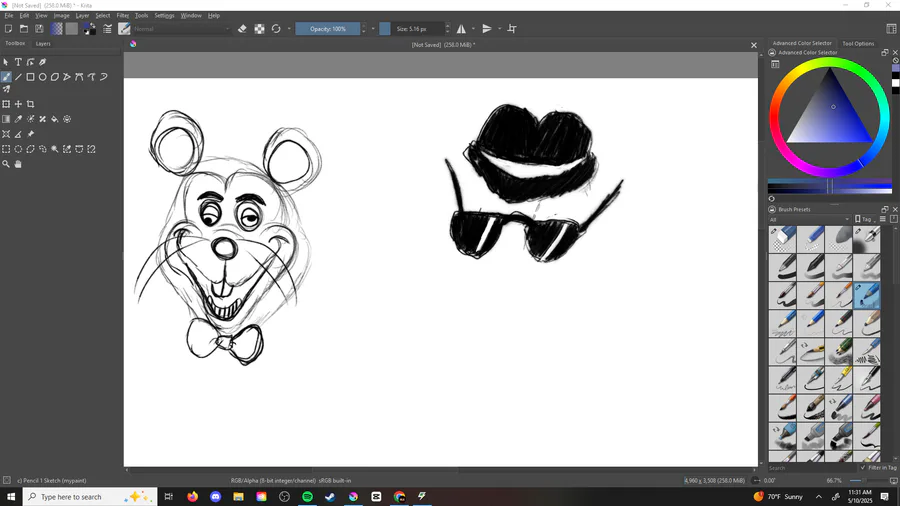Toggle eraser mode

coord(242,29)
